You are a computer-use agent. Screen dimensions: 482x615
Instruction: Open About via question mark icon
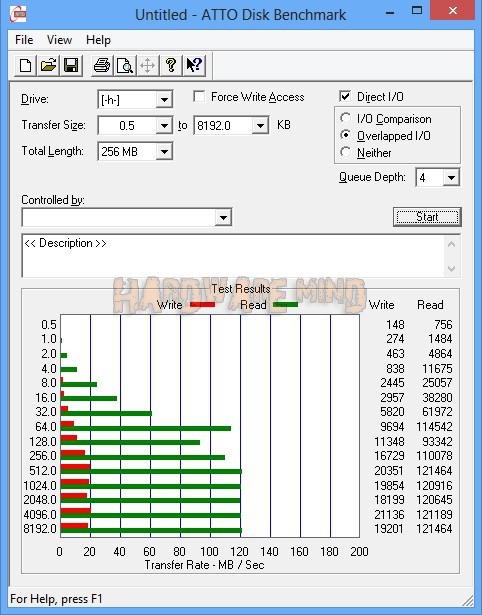(x=171, y=65)
